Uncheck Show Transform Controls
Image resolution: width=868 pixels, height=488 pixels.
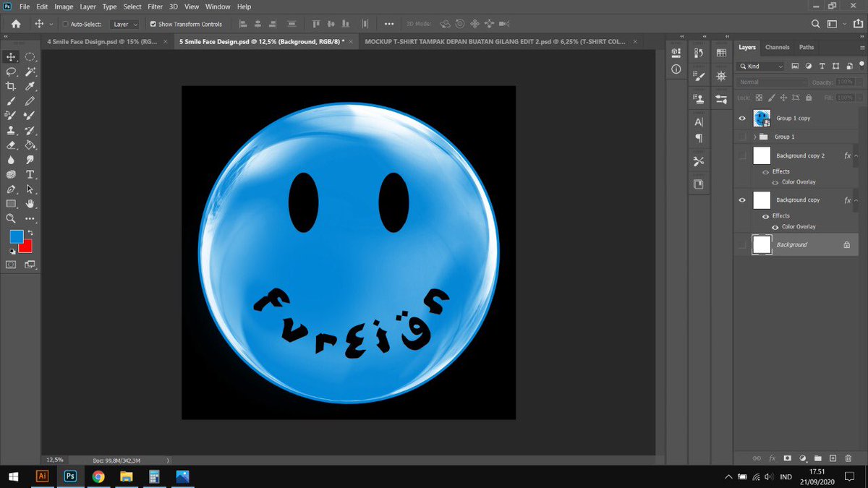(x=153, y=24)
